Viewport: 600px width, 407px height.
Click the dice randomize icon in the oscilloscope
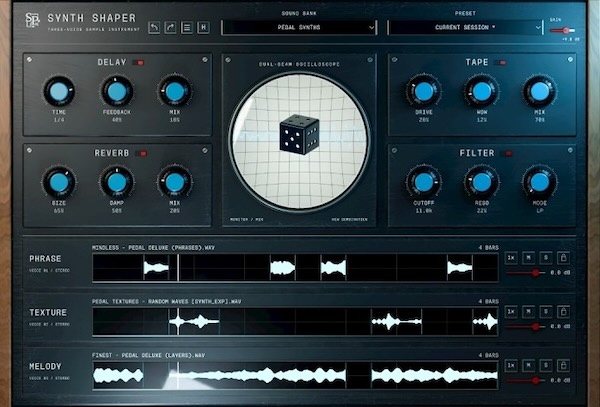[x=299, y=134]
